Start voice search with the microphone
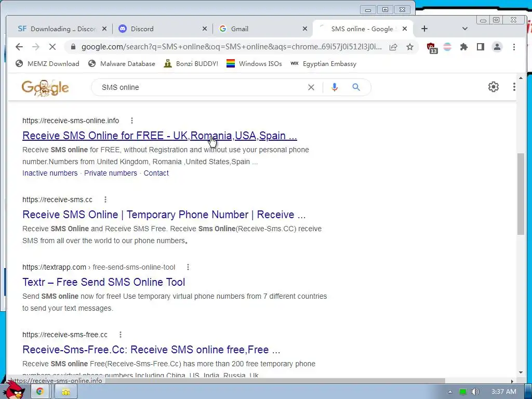This screenshot has width=532, height=399. click(334, 87)
